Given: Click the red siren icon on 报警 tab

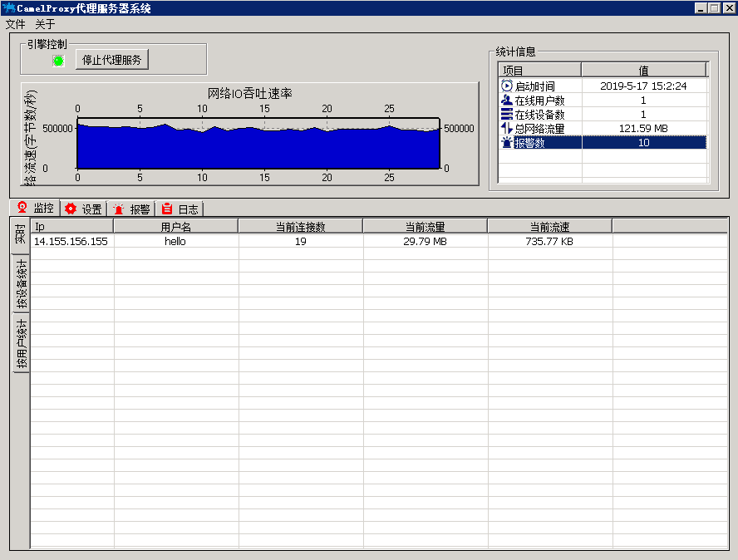Looking at the screenshot, I should coord(119,209).
